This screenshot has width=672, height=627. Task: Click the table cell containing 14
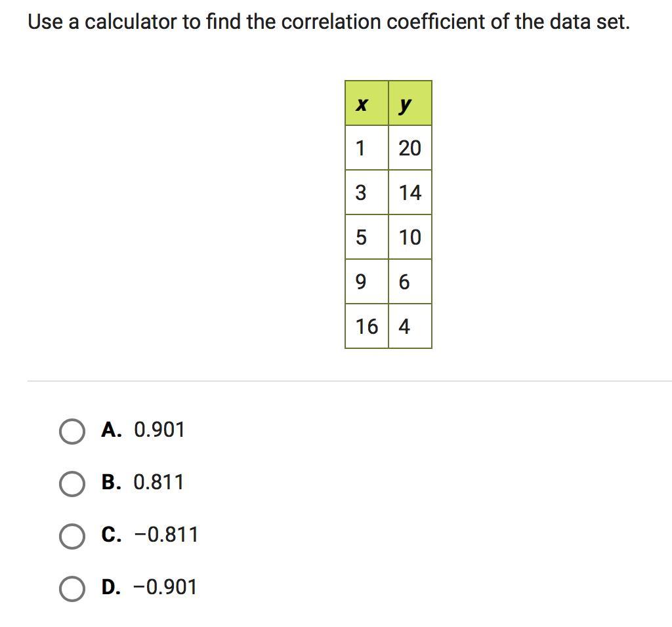[410, 193]
